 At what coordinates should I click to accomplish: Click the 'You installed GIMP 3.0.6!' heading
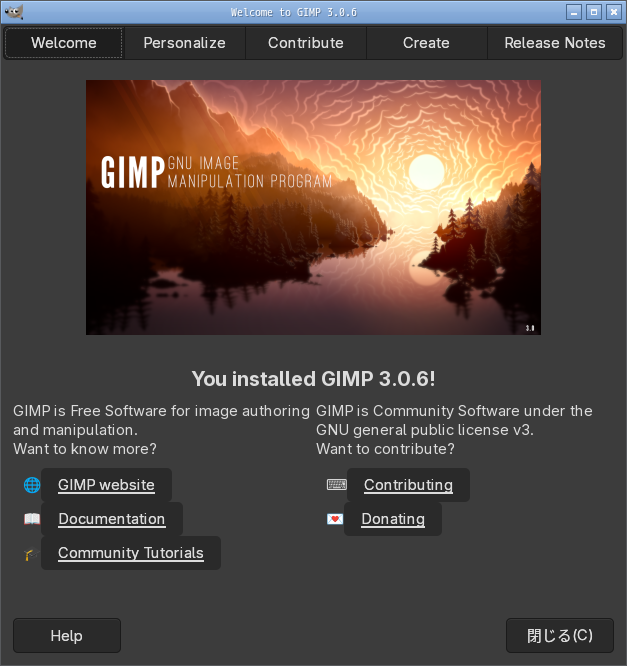coord(314,378)
